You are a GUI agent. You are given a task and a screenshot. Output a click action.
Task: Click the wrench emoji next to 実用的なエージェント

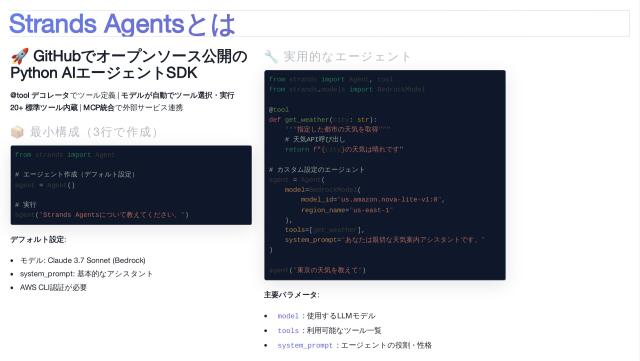coord(271,56)
